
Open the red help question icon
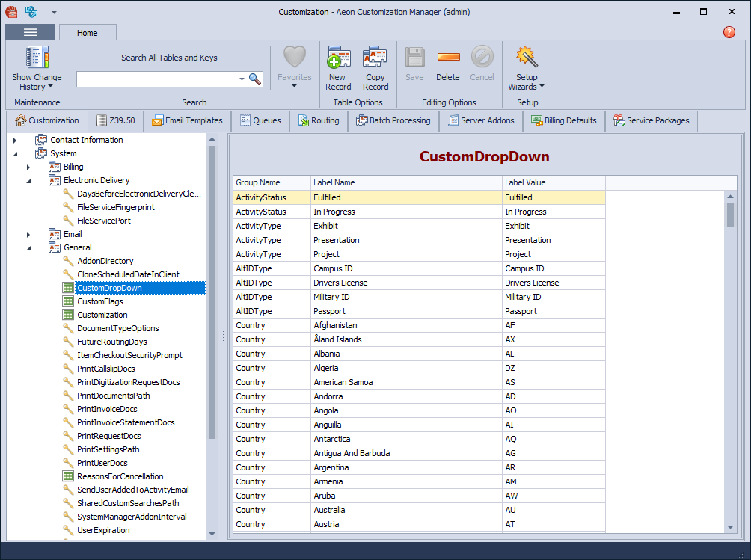tap(729, 32)
